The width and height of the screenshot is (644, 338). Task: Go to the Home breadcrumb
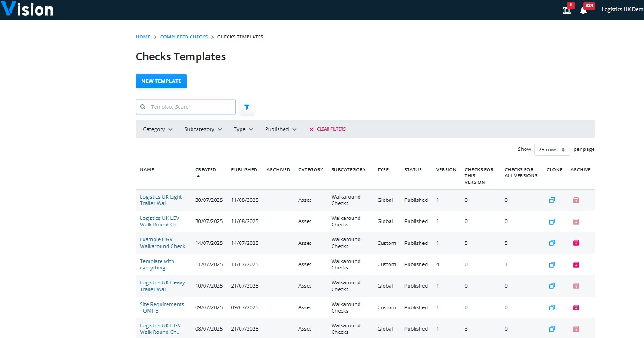pos(143,37)
